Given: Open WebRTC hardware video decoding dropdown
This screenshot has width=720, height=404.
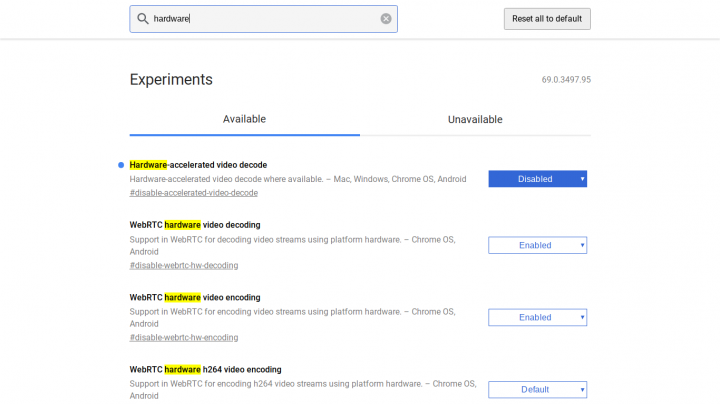Looking at the screenshot, I should tap(538, 245).
